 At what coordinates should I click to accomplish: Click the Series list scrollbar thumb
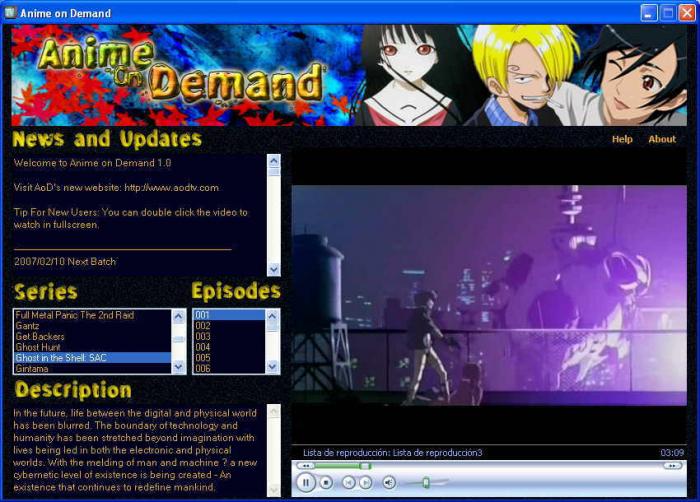(179, 339)
